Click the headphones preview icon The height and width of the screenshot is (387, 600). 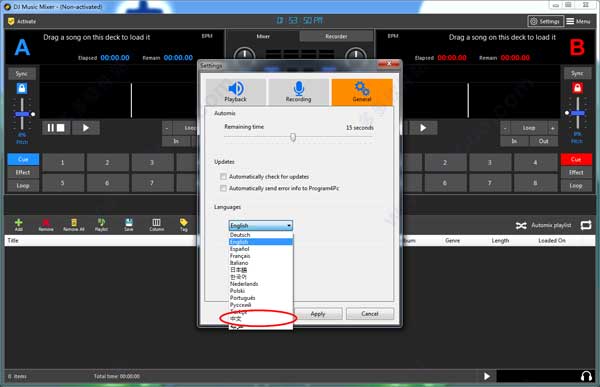pyautogui.click(x=586, y=376)
